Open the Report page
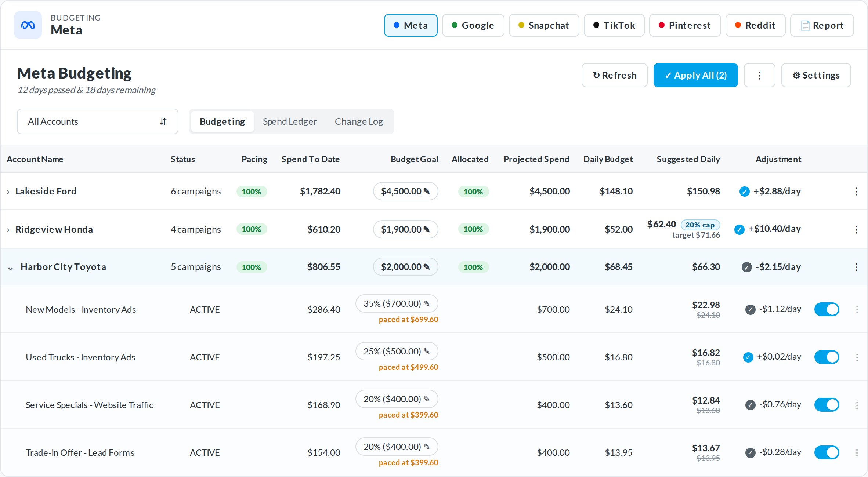 pos(822,25)
